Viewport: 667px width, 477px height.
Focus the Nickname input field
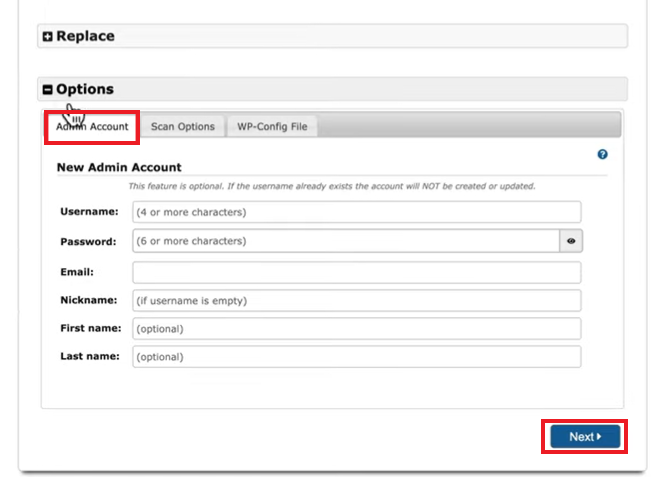point(356,300)
